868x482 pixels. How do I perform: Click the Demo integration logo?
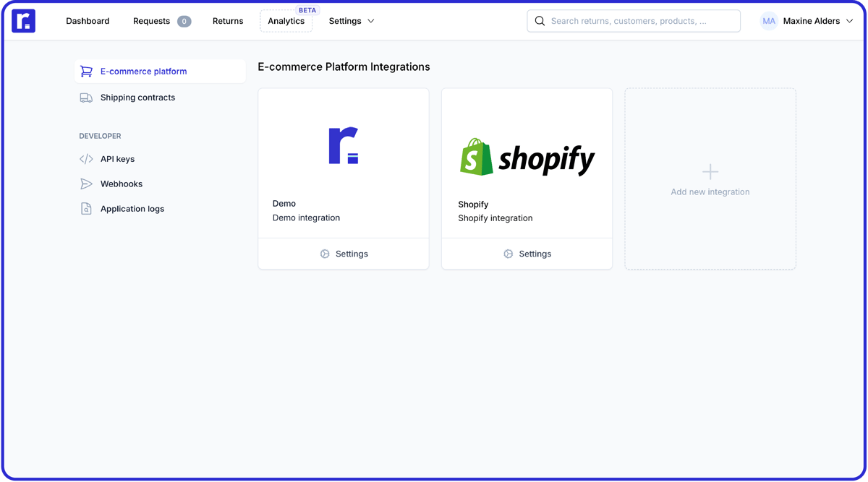(344, 145)
